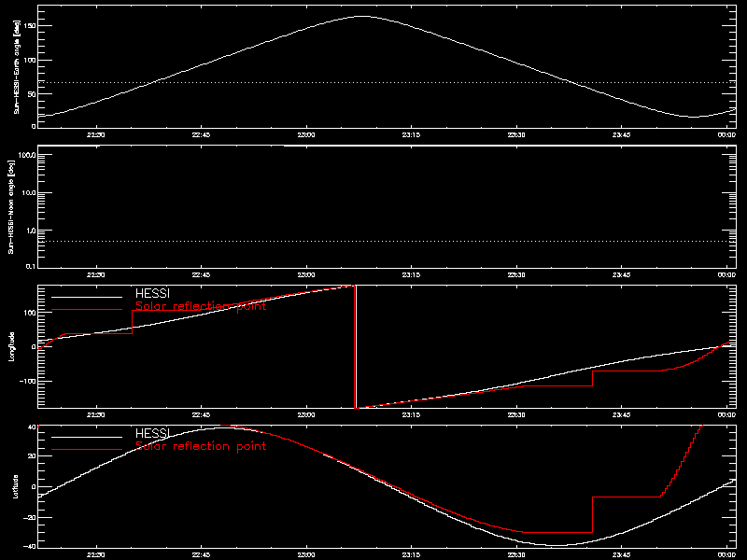Click '23:15' label under Longitude plot
Screen dimensions: 747x560
click(411, 415)
